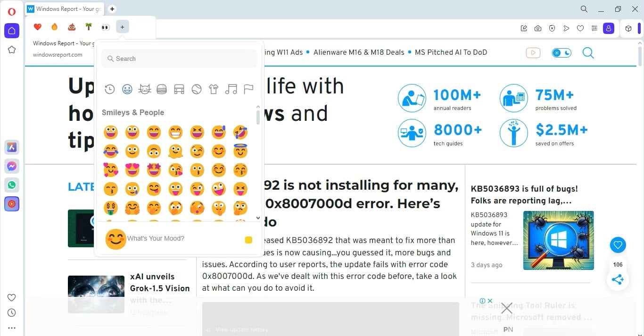Open WhatsApp in the sidebar
This screenshot has width=644, height=336.
[12, 185]
